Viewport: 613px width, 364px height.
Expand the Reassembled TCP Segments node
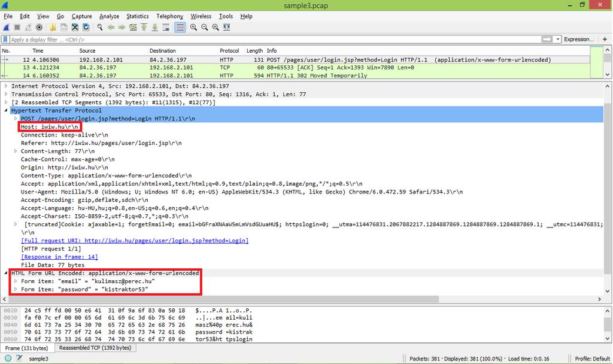(x=6, y=102)
